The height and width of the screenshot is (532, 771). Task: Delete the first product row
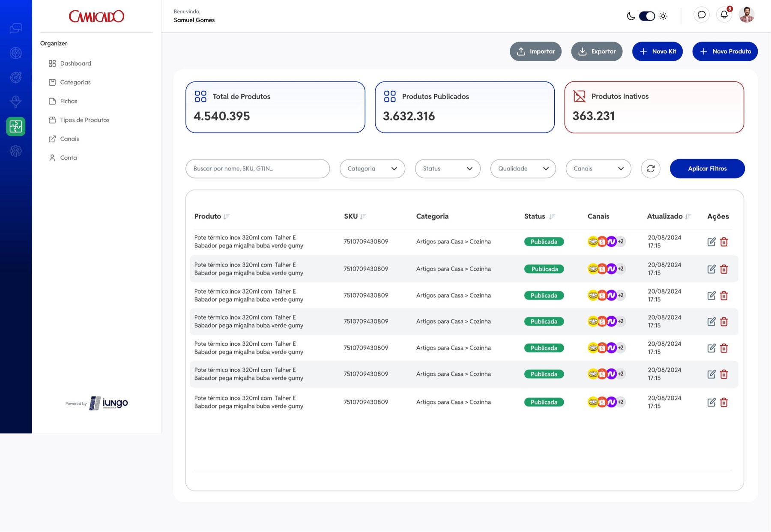coord(724,242)
